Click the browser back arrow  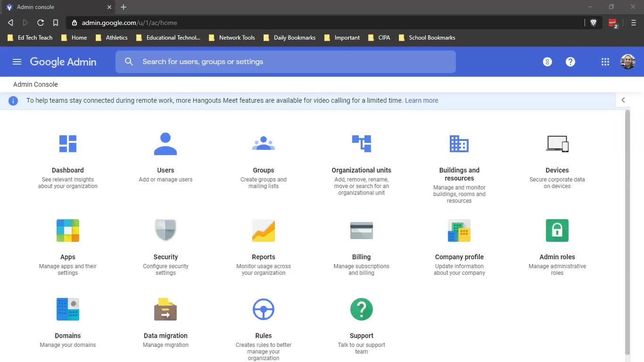point(10,23)
